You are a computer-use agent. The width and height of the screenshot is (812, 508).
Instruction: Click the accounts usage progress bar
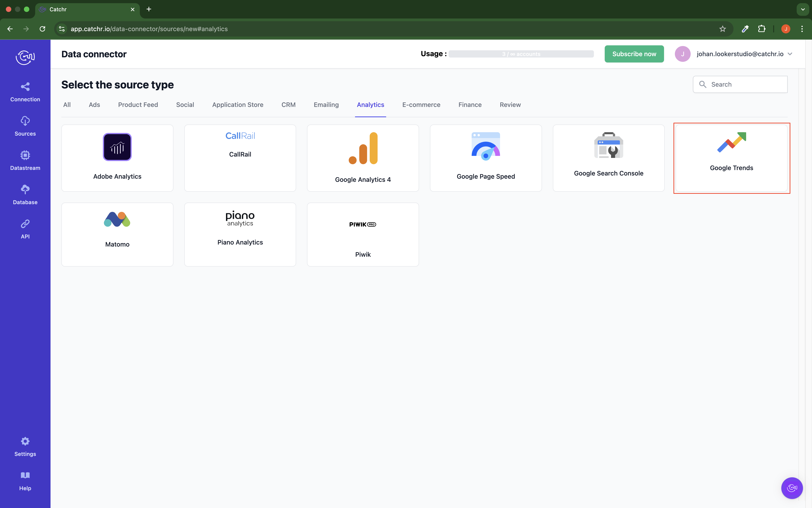click(x=521, y=54)
